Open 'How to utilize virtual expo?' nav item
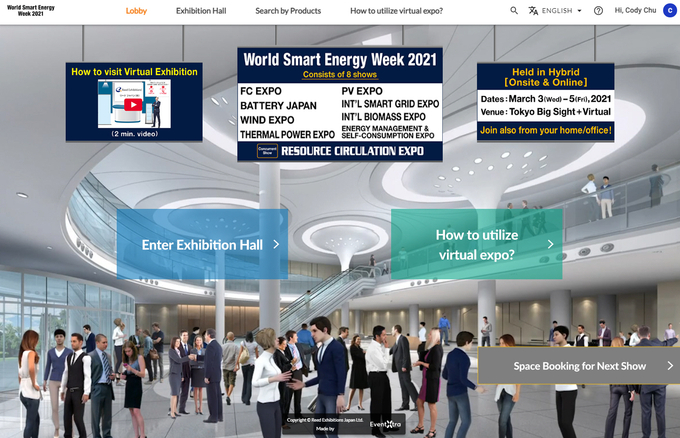This screenshot has height=438, width=680. click(396, 11)
